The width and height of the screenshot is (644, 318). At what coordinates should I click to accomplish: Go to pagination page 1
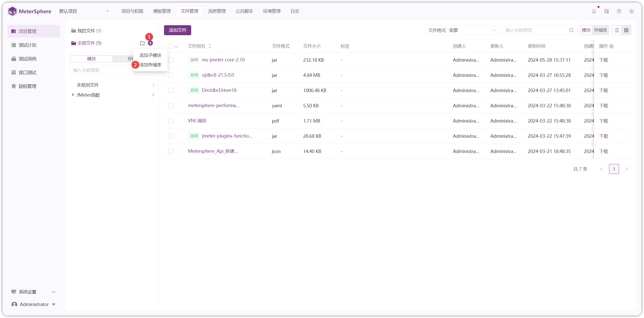[614, 169]
